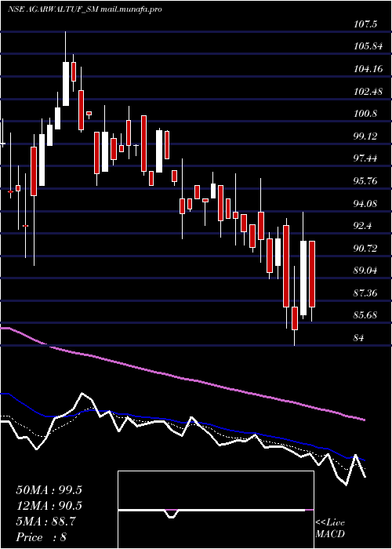Click the 5MA : 88.7 reading
Screen dimensions: 392x549
click(x=45, y=522)
